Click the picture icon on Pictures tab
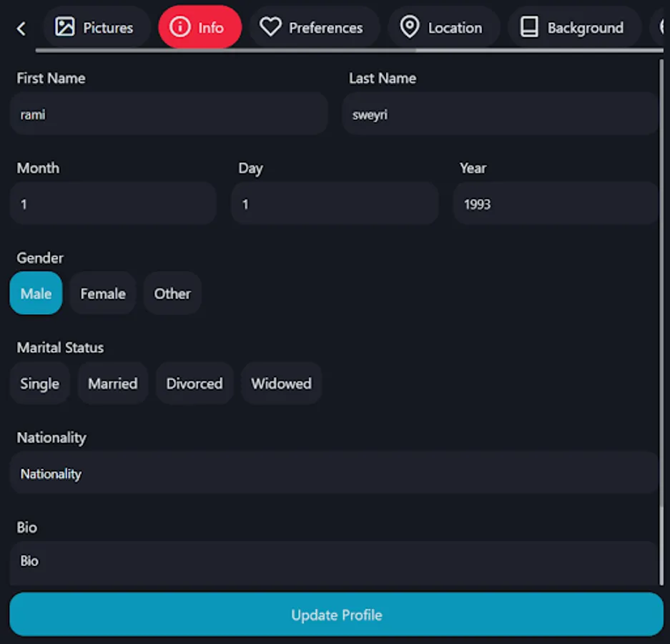 [65, 27]
